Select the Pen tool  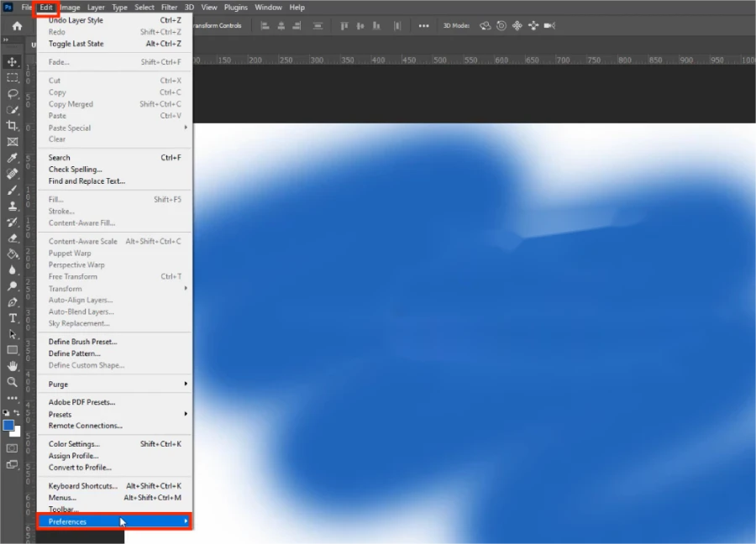(12, 302)
